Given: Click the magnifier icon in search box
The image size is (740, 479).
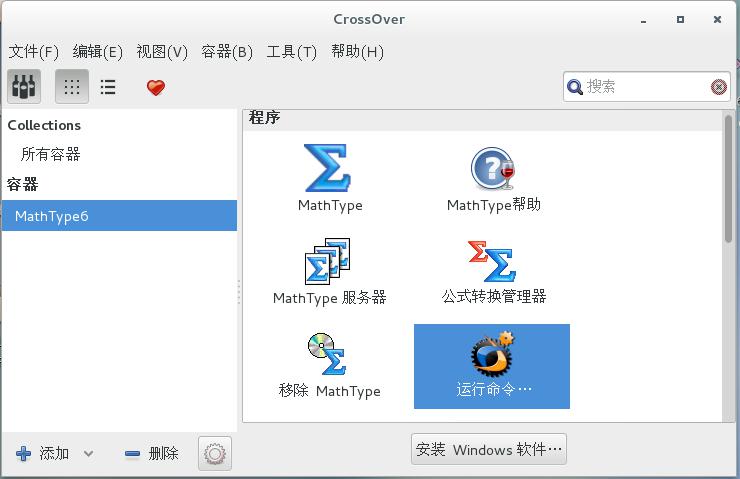Looking at the screenshot, I should [x=574, y=87].
